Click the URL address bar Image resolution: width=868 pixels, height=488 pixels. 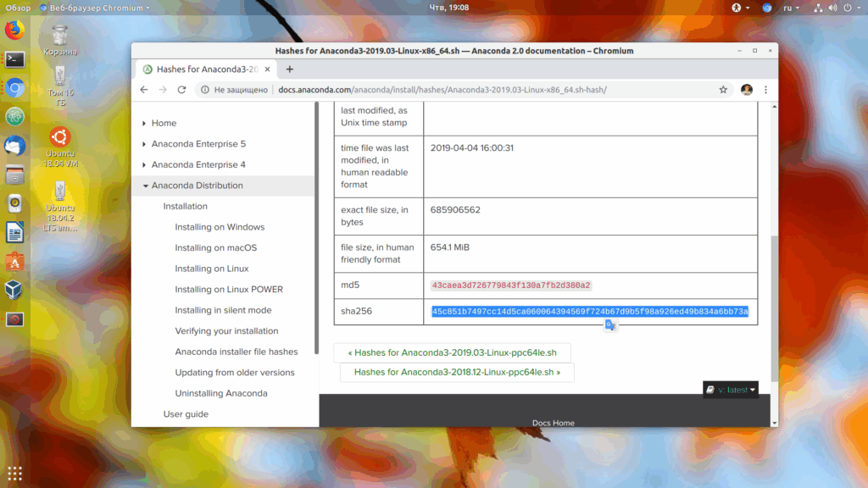[x=442, y=90]
